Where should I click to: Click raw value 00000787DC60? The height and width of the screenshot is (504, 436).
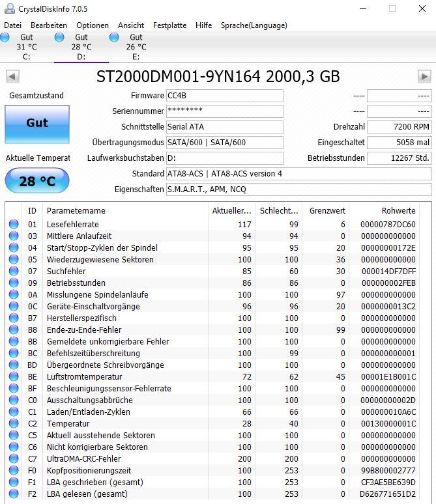click(x=388, y=225)
